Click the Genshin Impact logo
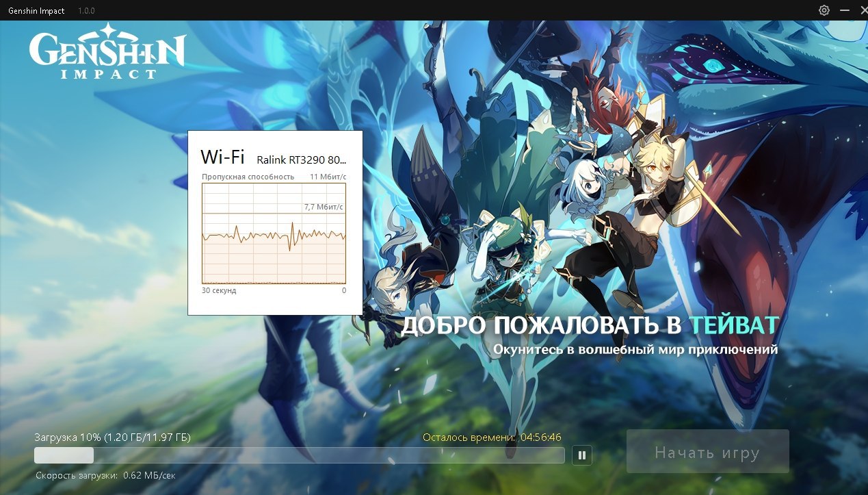Viewport: 868px width, 495px height. (x=107, y=52)
